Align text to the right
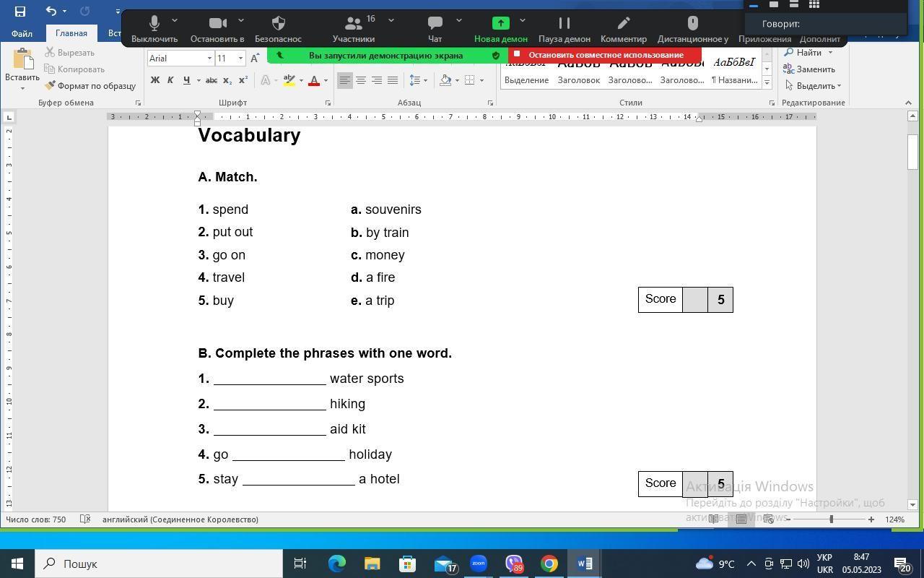The image size is (924, 578). 377,80
